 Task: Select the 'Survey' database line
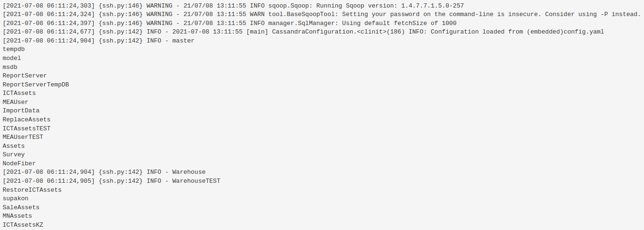(14, 154)
